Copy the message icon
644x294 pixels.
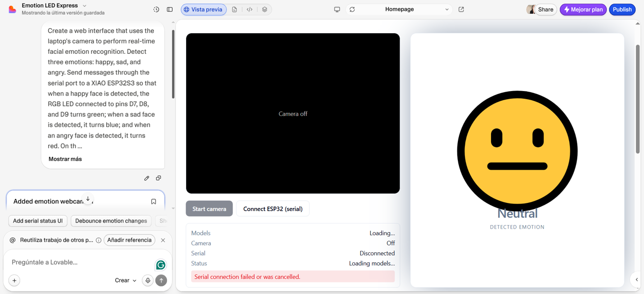coord(158,178)
